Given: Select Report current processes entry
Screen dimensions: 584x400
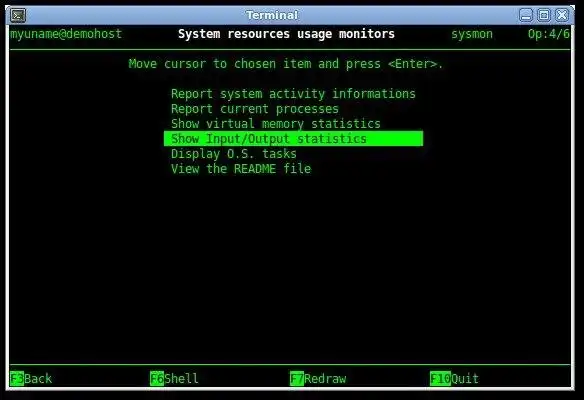Looking at the screenshot, I should pos(255,109).
